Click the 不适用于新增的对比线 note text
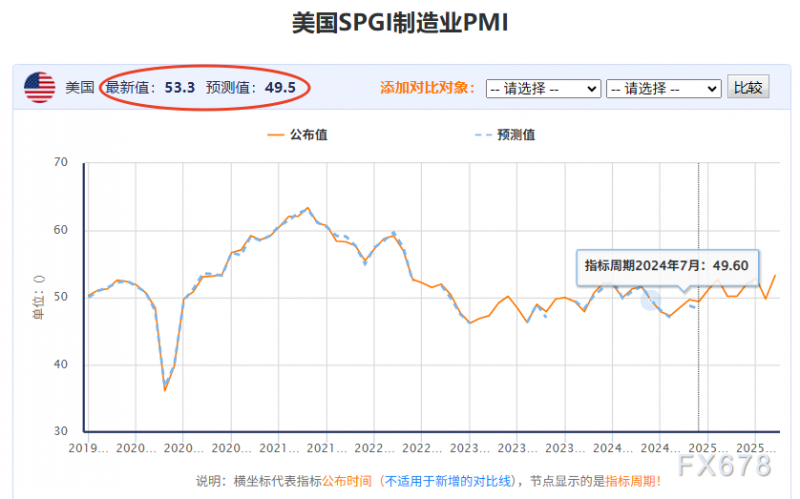This screenshot has height=499, width=800. [x=447, y=481]
